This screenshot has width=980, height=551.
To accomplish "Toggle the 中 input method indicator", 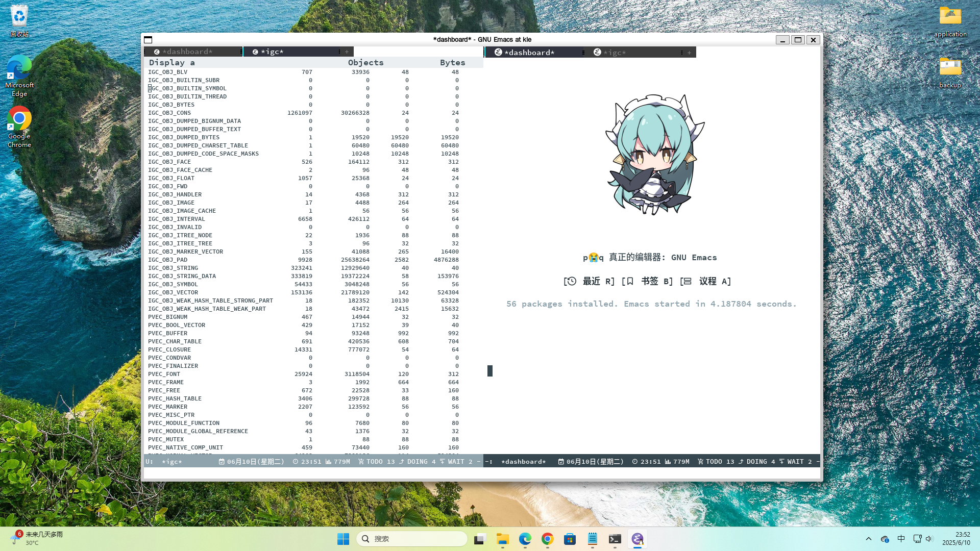I will coord(901,539).
